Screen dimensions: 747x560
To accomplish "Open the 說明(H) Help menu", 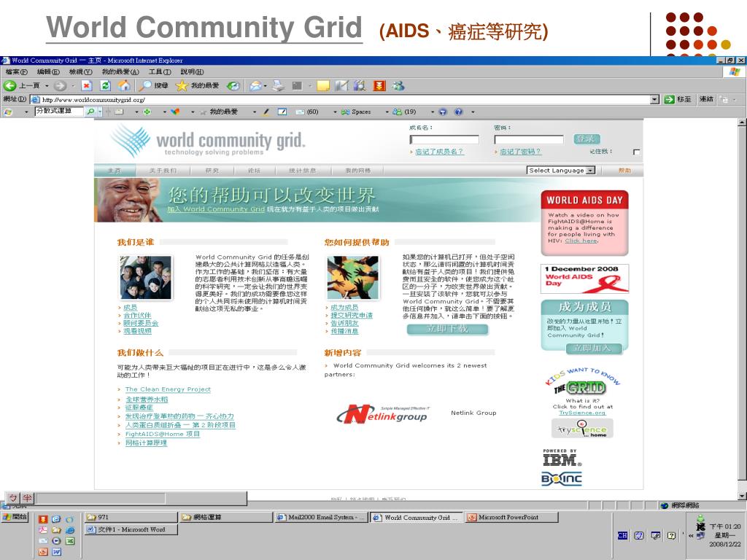I will pos(192,71).
